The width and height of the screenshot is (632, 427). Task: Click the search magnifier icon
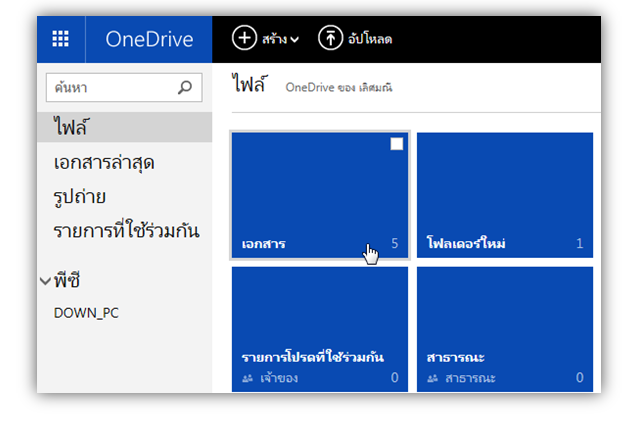point(185,87)
